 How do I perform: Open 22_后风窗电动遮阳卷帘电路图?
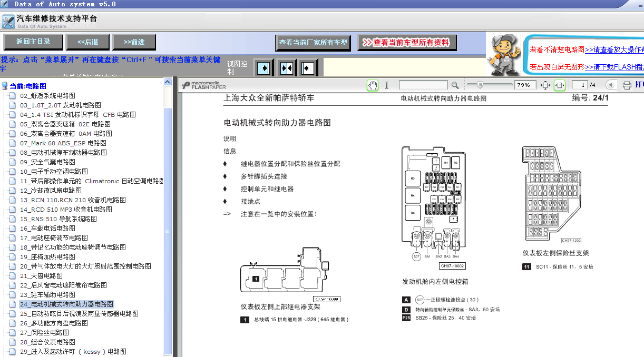(63, 285)
